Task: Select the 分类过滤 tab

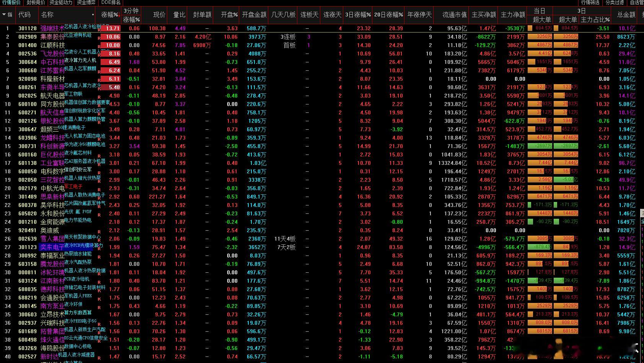Action: pyautogui.click(x=615, y=2)
